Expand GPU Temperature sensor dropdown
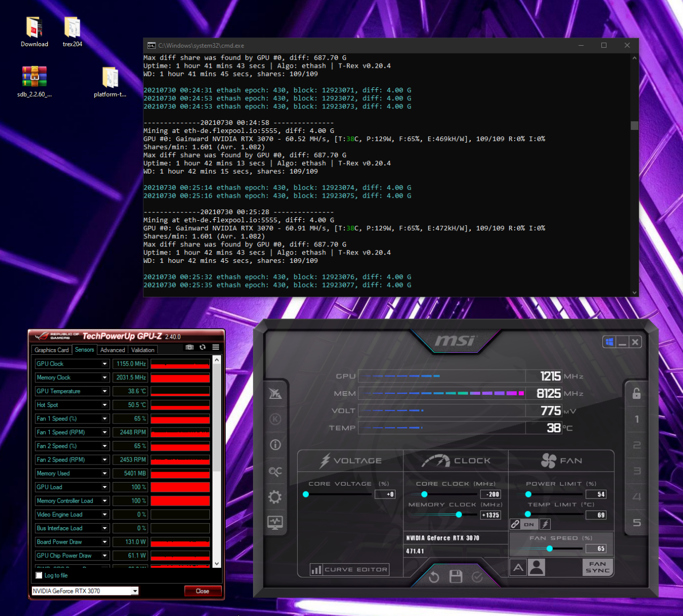 105,391
